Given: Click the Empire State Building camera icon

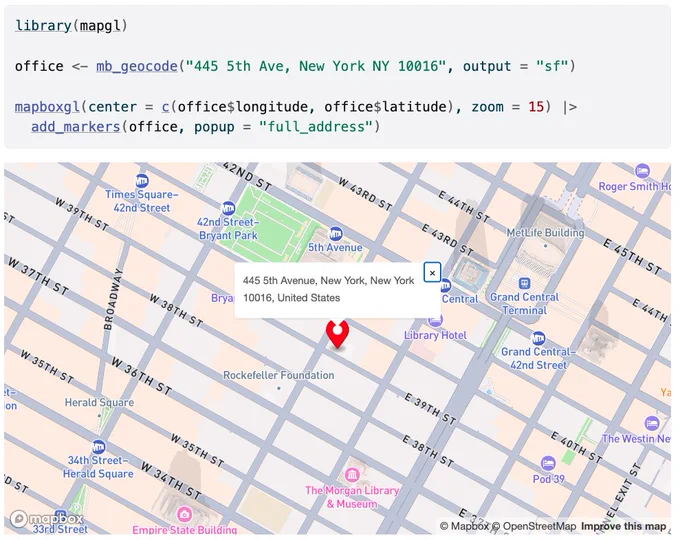Looking at the screenshot, I should (x=185, y=514).
